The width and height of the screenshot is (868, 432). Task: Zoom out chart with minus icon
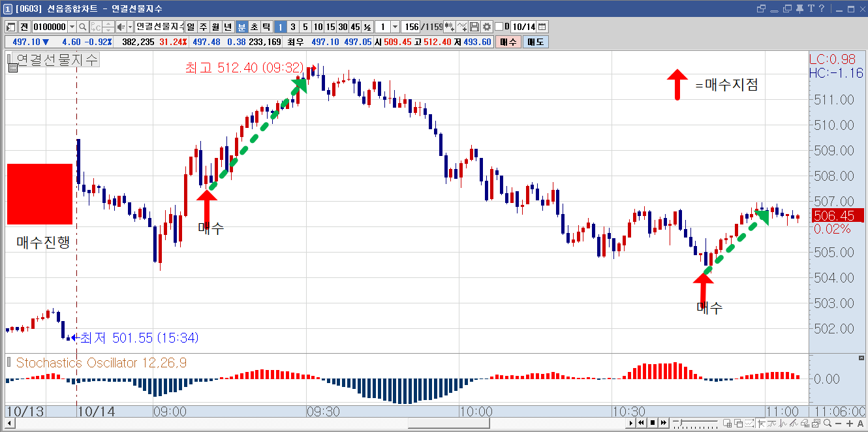click(x=839, y=424)
